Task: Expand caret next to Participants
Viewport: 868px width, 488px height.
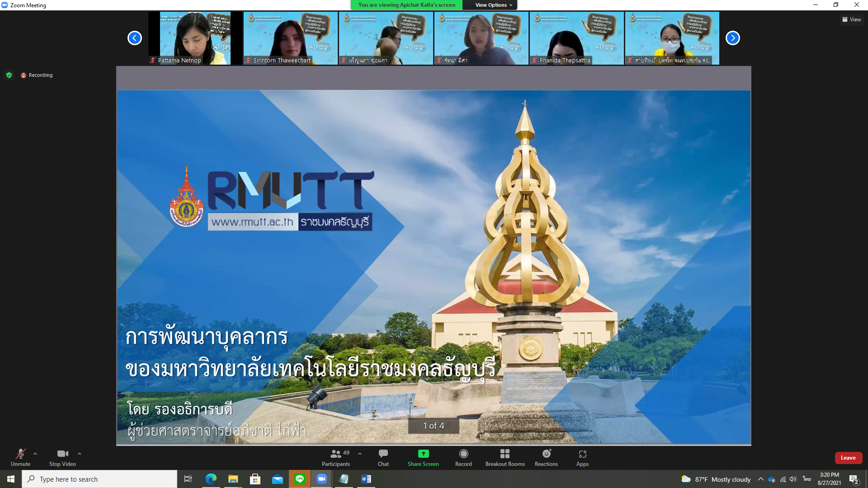Action: tap(360, 454)
